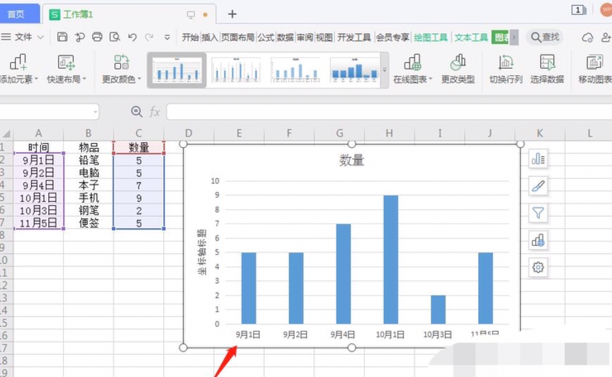This screenshot has height=377, width=612.
Task: Click 切换行列 to switch rows and columns
Action: click(506, 69)
